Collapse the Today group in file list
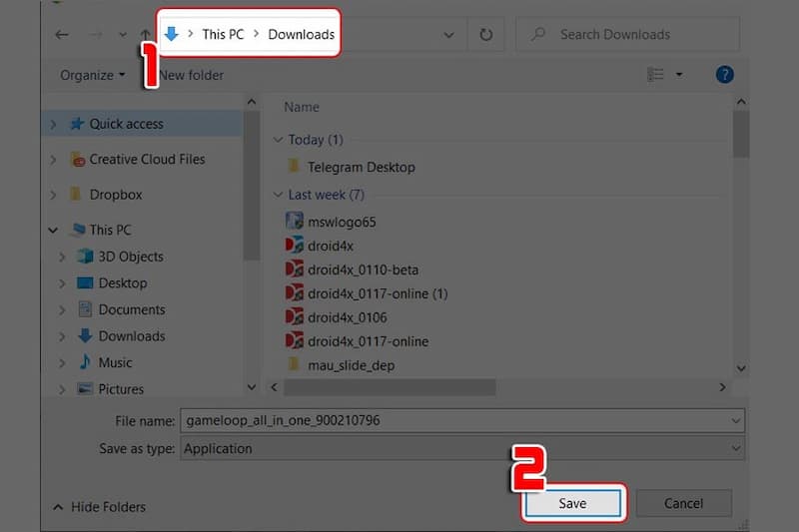This screenshot has width=799, height=532. pos(278,140)
